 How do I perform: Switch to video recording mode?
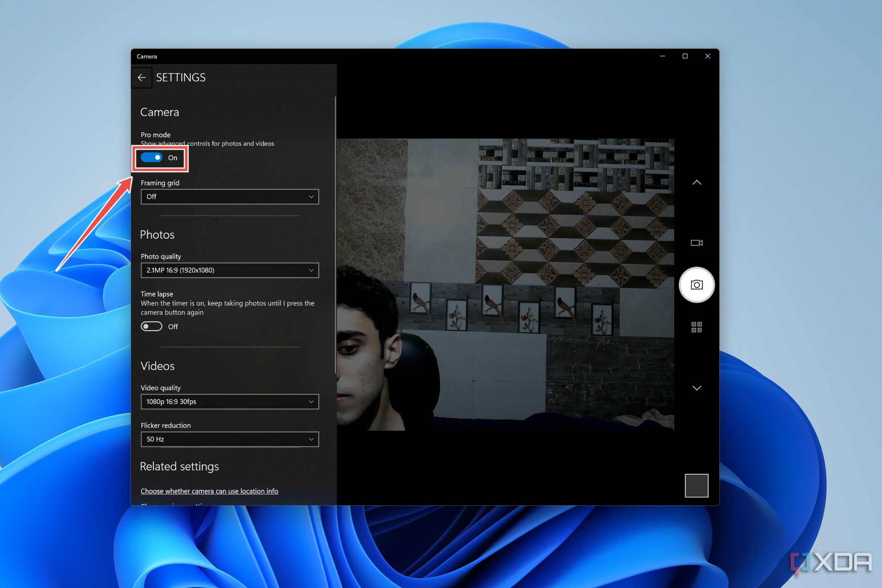pyautogui.click(x=697, y=243)
